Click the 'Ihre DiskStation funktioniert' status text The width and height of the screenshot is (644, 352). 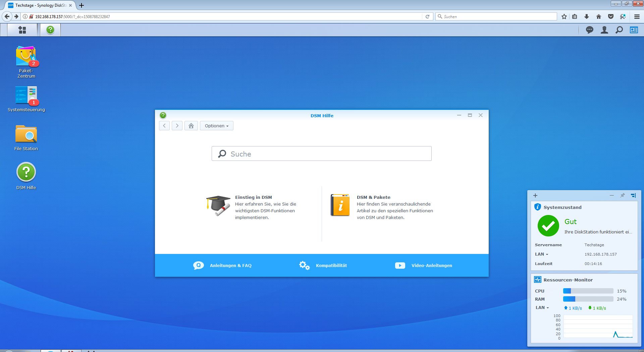[x=598, y=232]
